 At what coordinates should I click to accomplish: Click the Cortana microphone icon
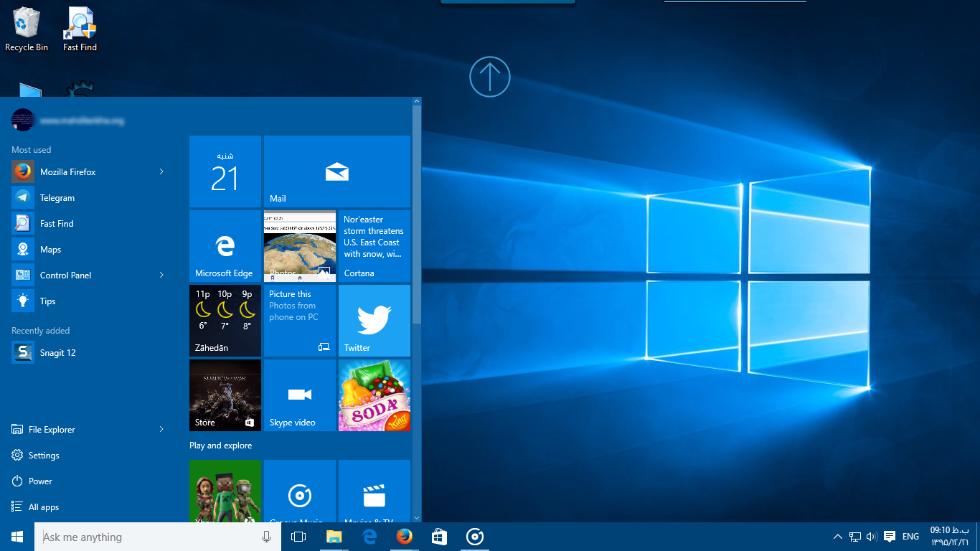267,537
